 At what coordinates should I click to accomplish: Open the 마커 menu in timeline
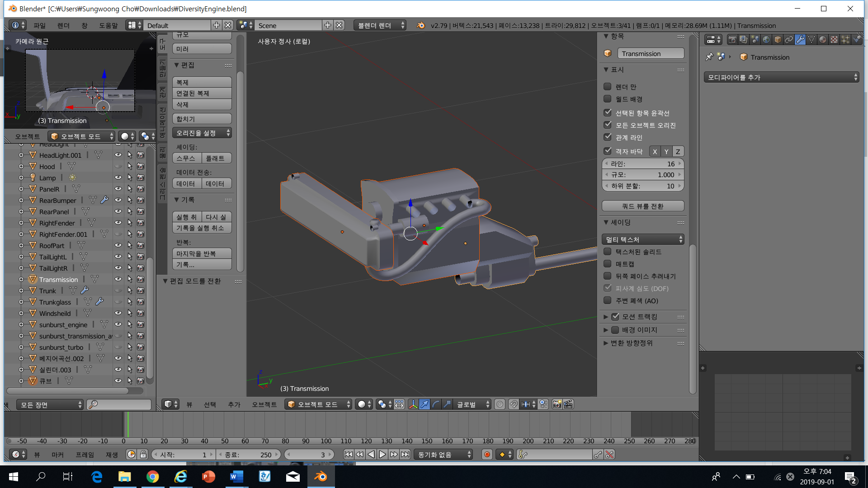tap(58, 455)
